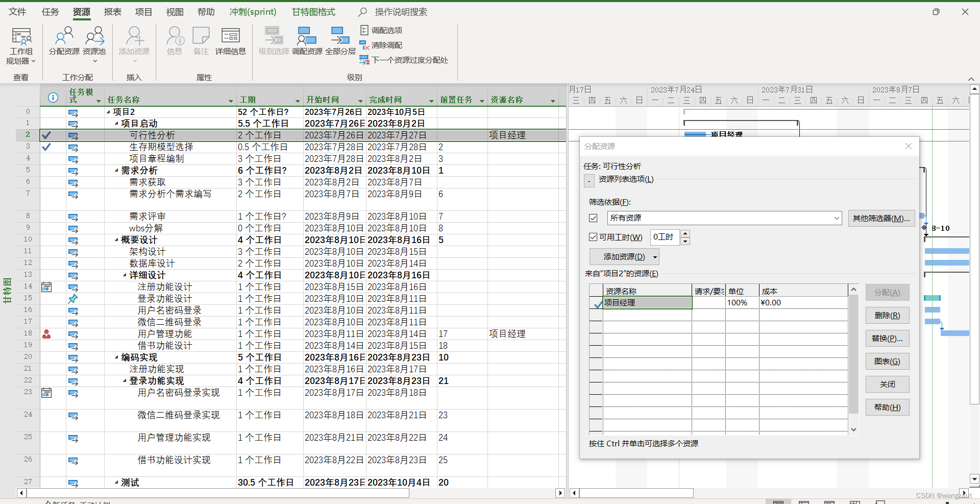The height and width of the screenshot is (504, 980).
Task: Open the 资源池 ribbon menu
Action: [94, 45]
